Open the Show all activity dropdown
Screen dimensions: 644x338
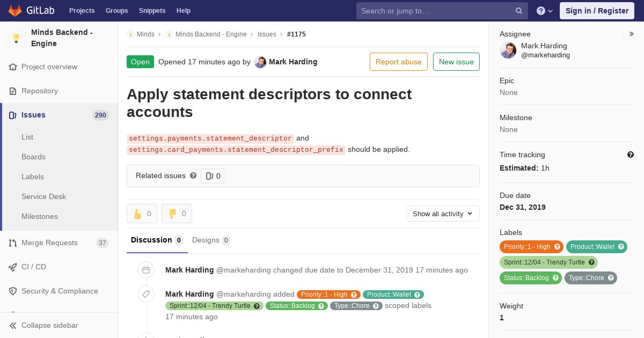(443, 214)
